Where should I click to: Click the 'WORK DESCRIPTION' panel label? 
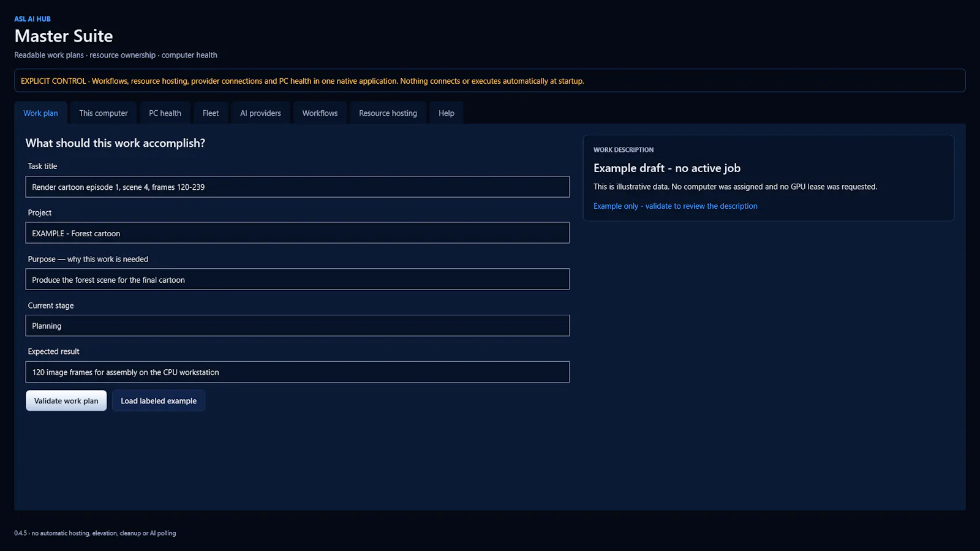(x=624, y=150)
